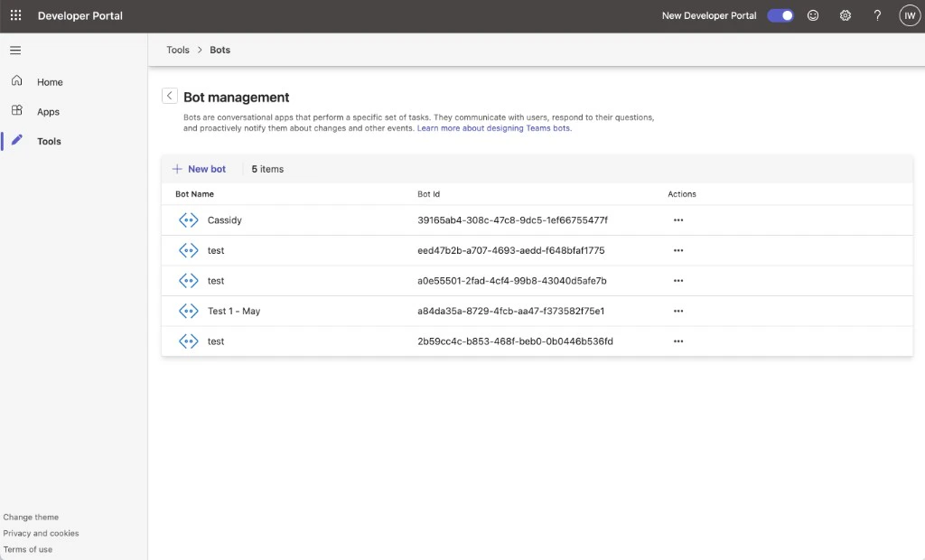The height and width of the screenshot is (560, 925).
Task: Click the New bot button
Action: pyautogui.click(x=199, y=169)
